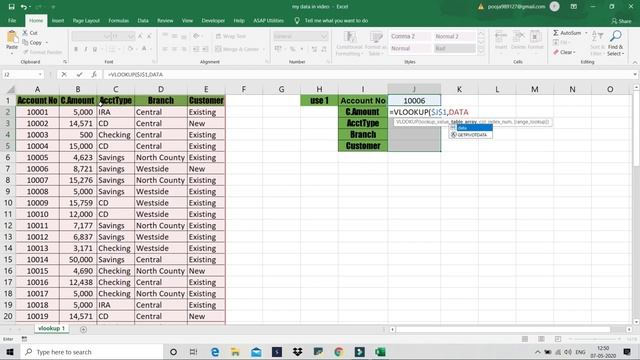Viewport: 640px width, 360px height.
Task: Click the Undo arrow in title bar
Action: [24, 7]
